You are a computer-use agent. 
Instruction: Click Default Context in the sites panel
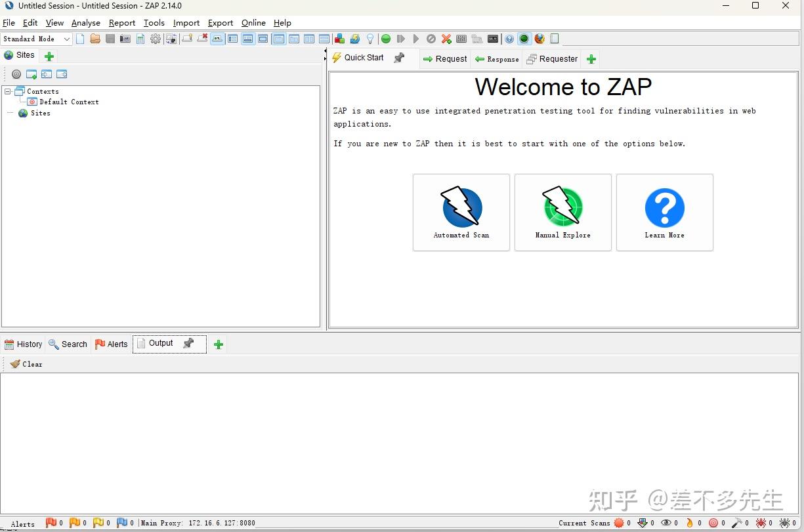tap(68, 102)
